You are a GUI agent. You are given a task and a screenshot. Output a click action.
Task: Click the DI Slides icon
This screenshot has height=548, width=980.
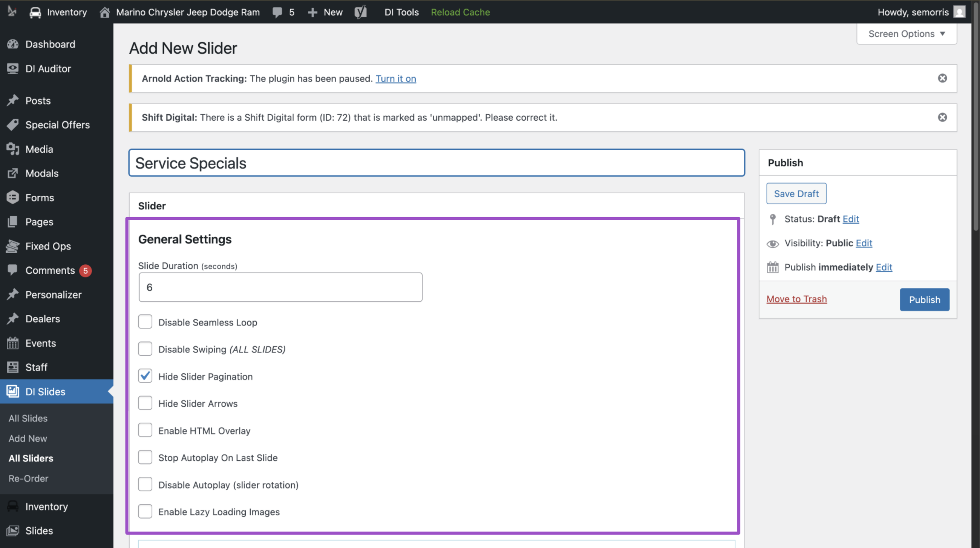pyautogui.click(x=13, y=391)
